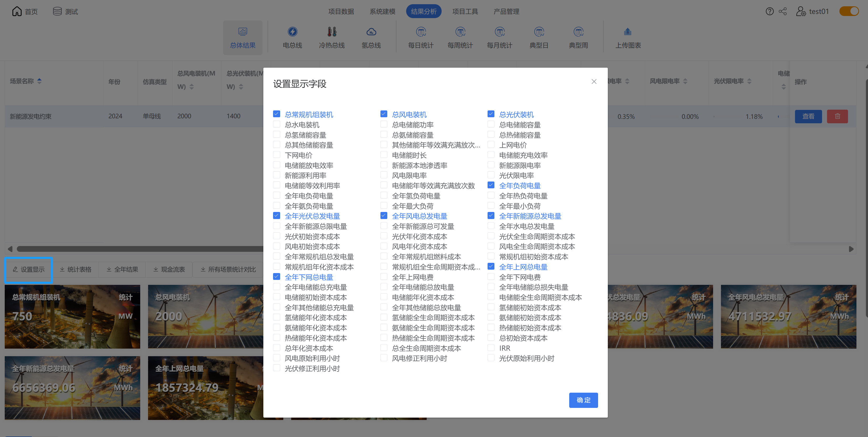Open the 电总线 electricity bus icon
This screenshot has height=437, width=868.
click(292, 32)
